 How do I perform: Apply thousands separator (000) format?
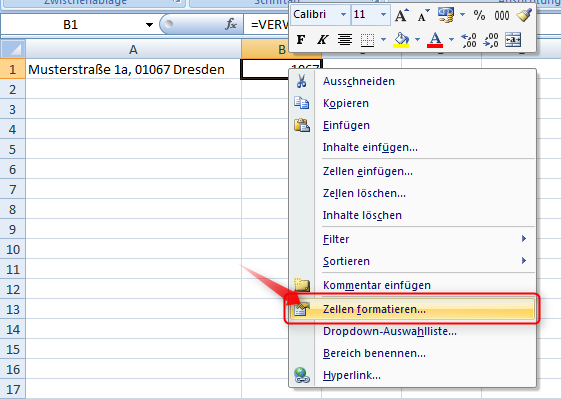502,15
